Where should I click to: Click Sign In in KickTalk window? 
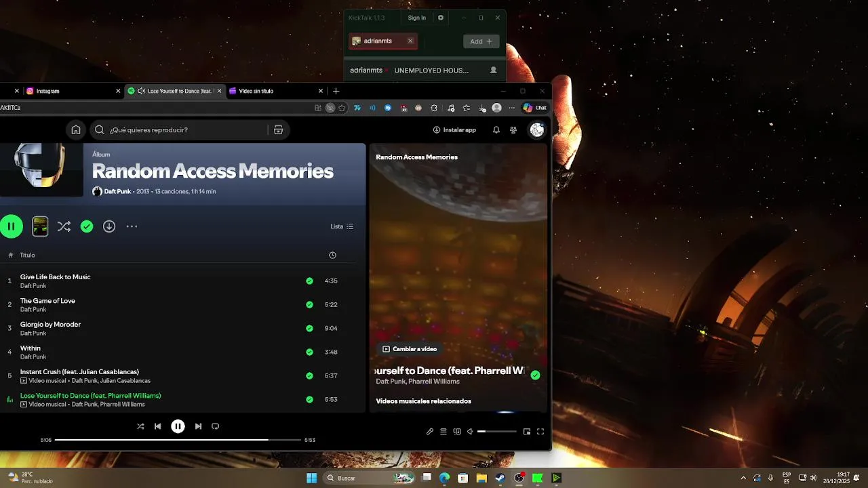coord(417,18)
